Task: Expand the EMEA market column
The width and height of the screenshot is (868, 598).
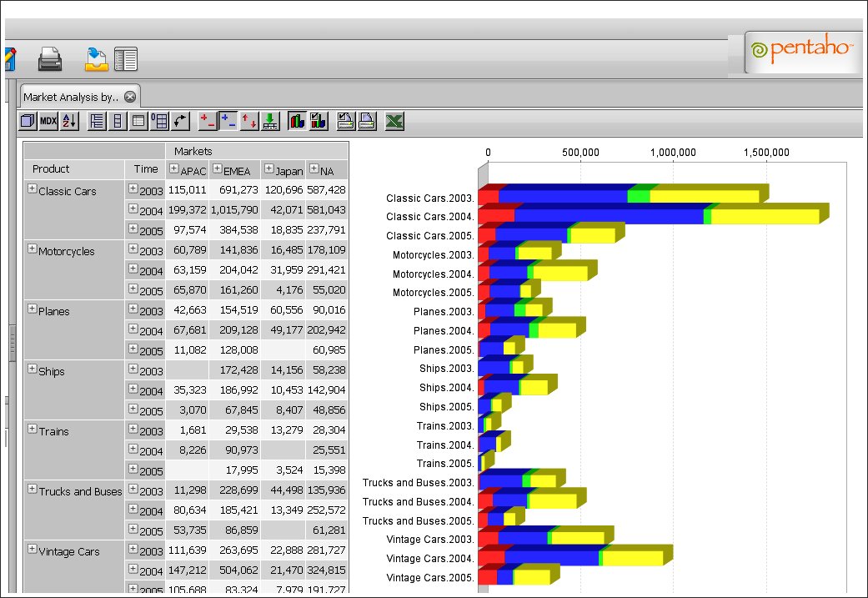Action: click(217, 169)
